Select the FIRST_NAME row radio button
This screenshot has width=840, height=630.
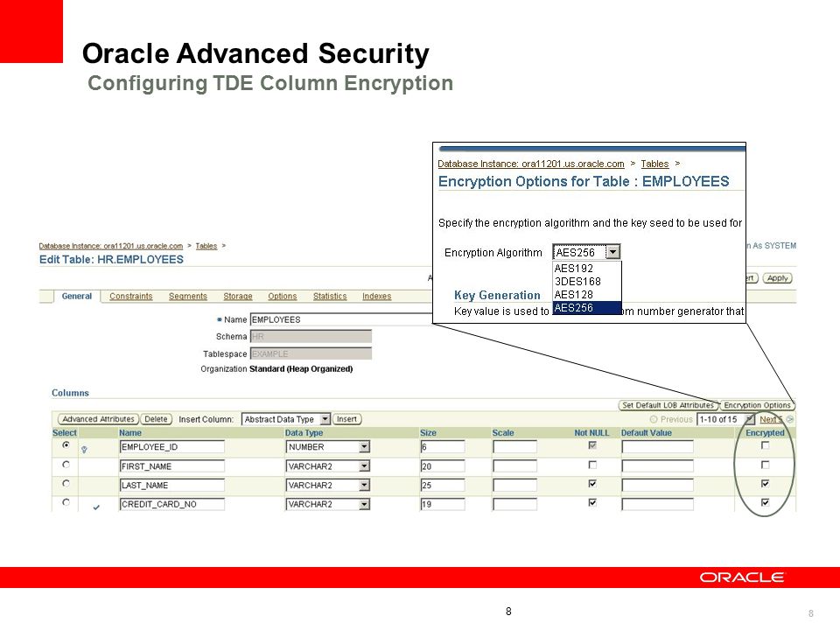pos(66,465)
